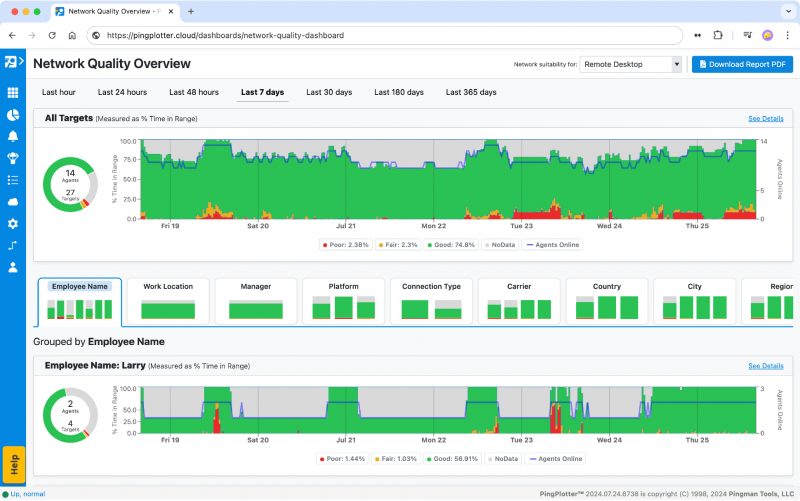The image size is (800, 501).
Task: Open a new browser tab
Action: click(x=191, y=11)
